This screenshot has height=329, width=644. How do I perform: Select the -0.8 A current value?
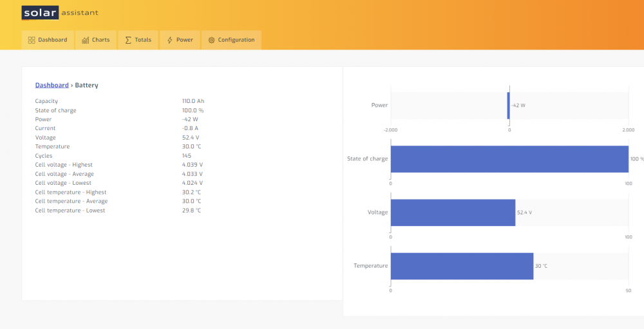190,129
